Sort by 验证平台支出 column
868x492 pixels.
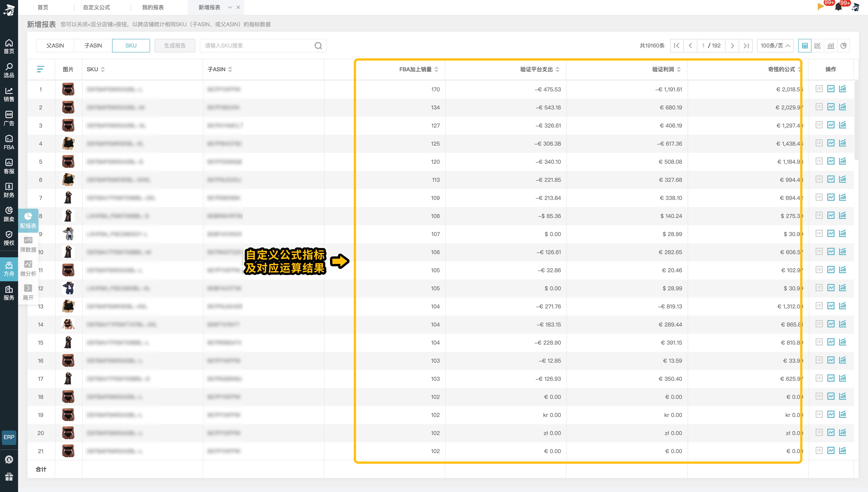[x=558, y=69]
